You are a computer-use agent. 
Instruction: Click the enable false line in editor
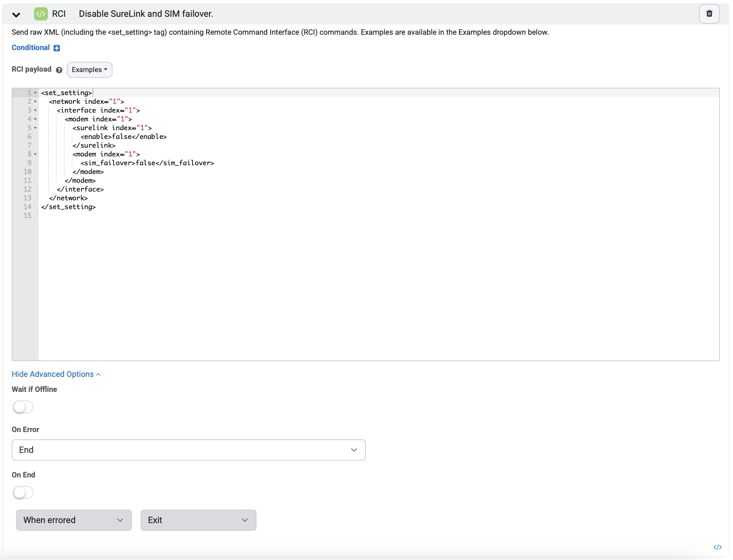(124, 137)
